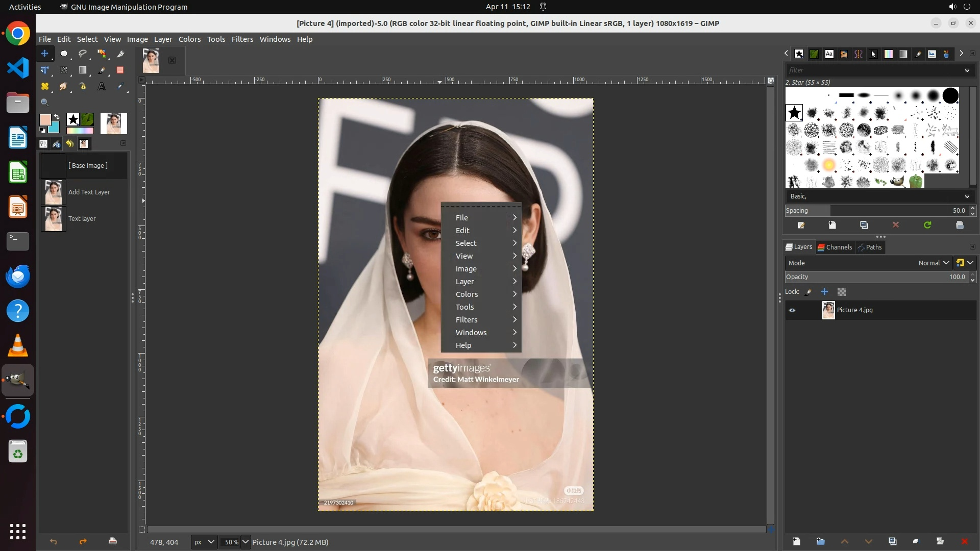Select the Heal tool
The image size is (980, 551).
pyautogui.click(x=45, y=86)
